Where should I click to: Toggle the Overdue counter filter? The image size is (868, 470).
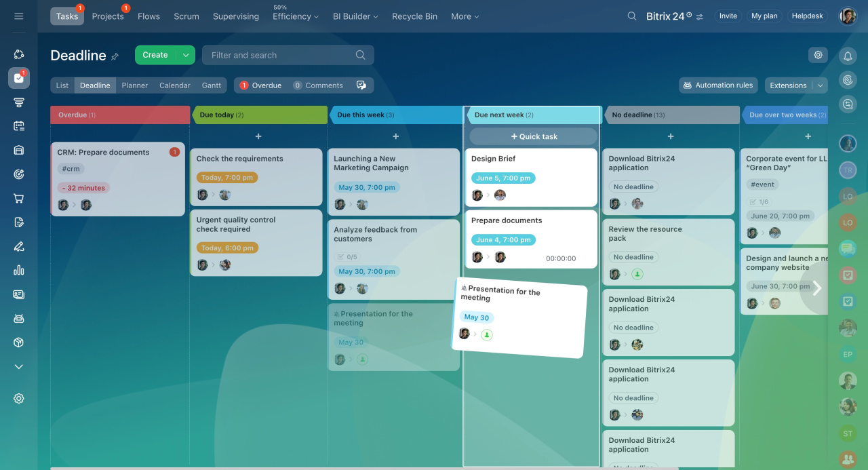[260, 85]
